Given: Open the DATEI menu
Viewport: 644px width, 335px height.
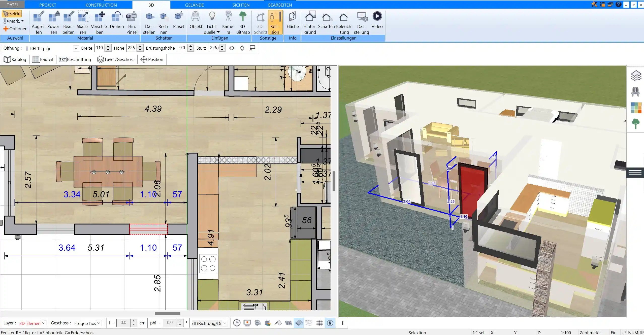Looking at the screenshot, I should tap(12, 5).
